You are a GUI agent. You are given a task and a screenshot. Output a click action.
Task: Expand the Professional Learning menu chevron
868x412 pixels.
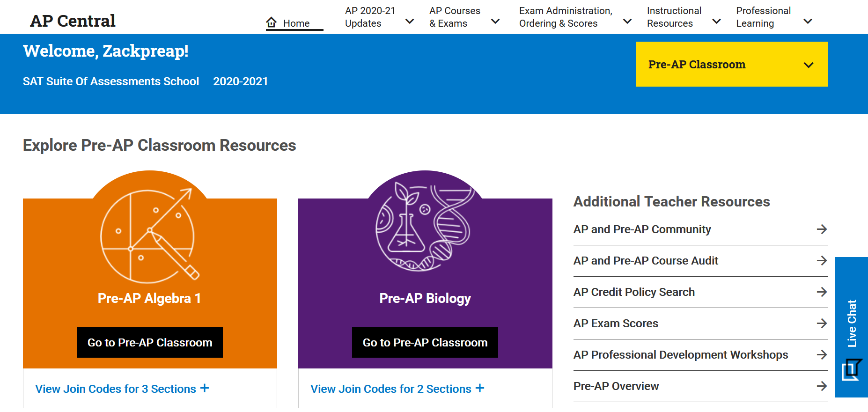[x=808, y=21]
